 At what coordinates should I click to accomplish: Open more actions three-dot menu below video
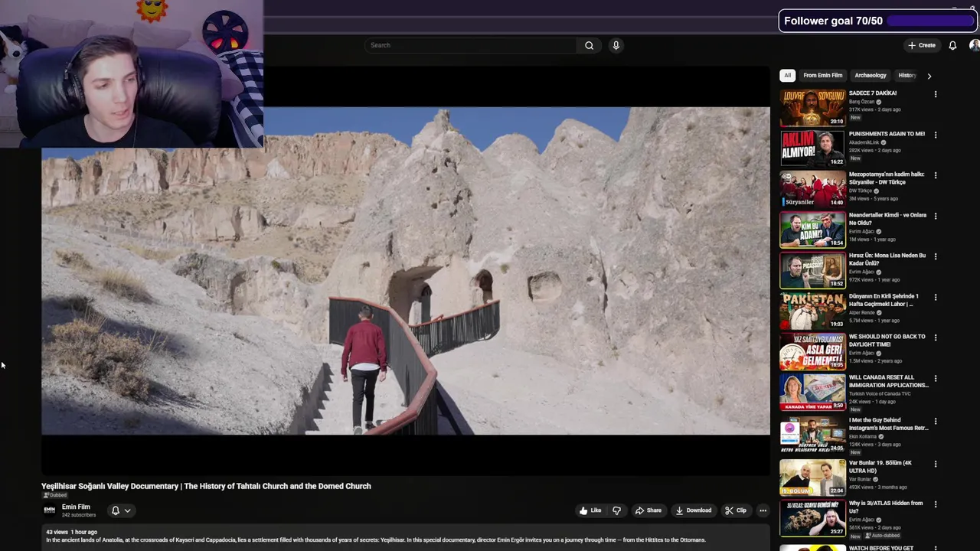pos(763,510)
